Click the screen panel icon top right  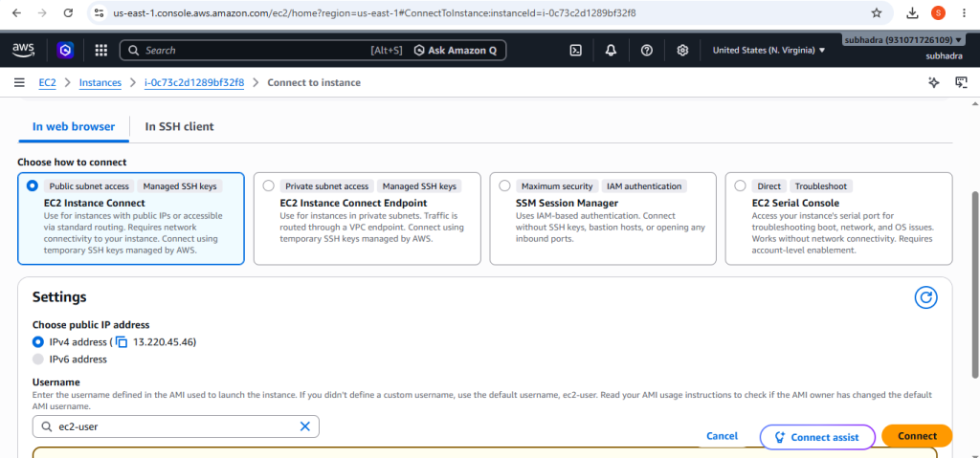pyautogui.click(x=961, y=82)
